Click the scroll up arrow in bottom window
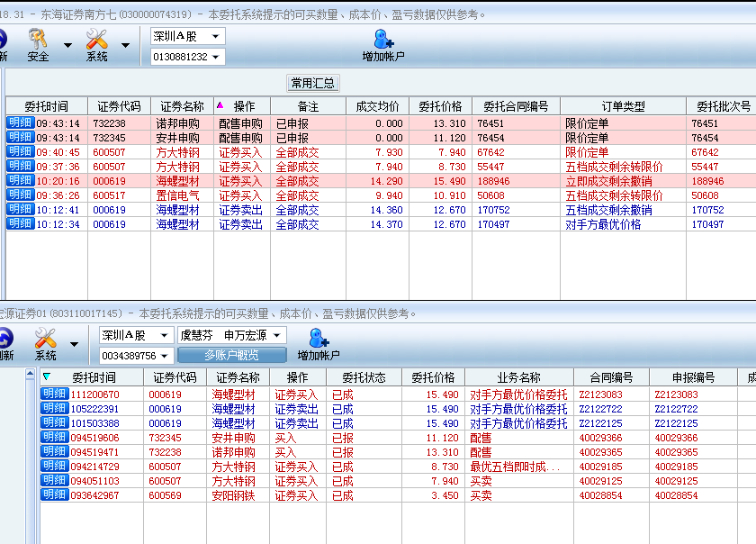This screenshot has width=756, height=544. (x=30, y=373)
